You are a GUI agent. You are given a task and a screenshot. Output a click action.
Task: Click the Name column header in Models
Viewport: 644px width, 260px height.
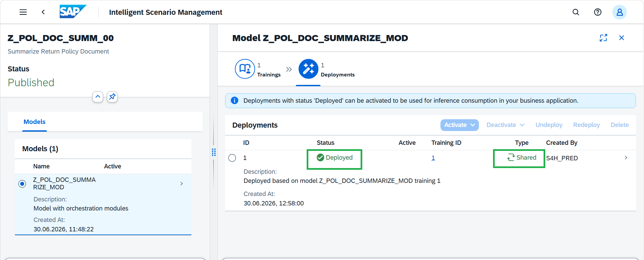click(x=41, y=166)
